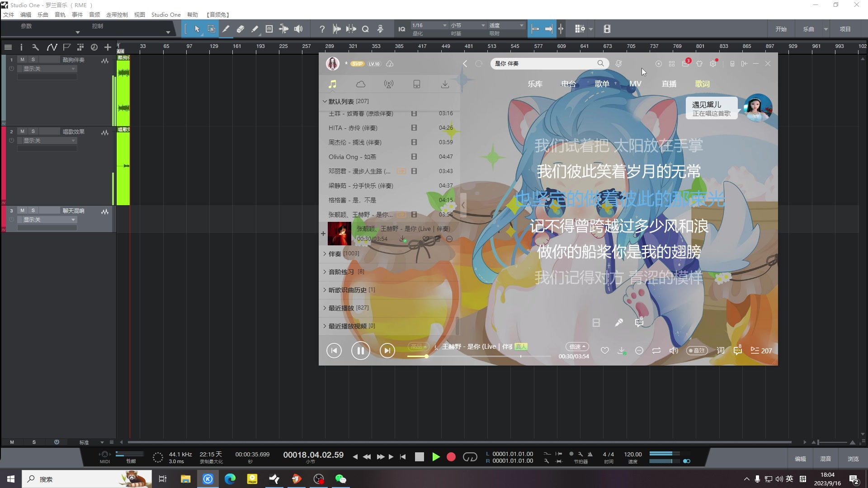Toggle 音效 sound effect in player

coord(697,351)
